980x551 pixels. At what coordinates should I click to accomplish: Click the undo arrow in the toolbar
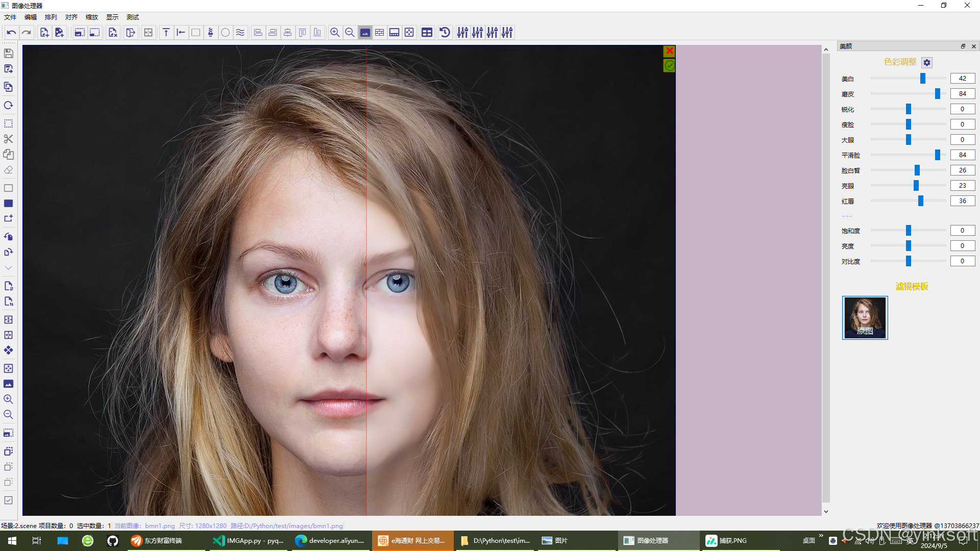[x=11, y=33]
